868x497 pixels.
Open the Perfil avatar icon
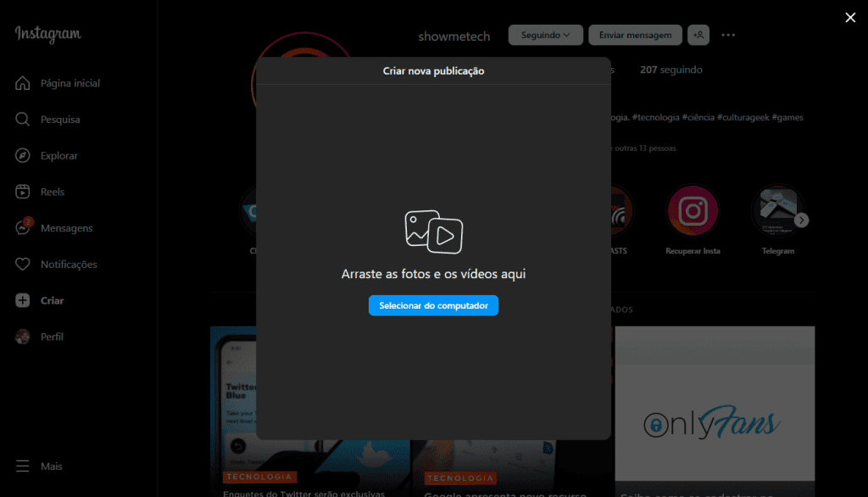pos(23,337)
